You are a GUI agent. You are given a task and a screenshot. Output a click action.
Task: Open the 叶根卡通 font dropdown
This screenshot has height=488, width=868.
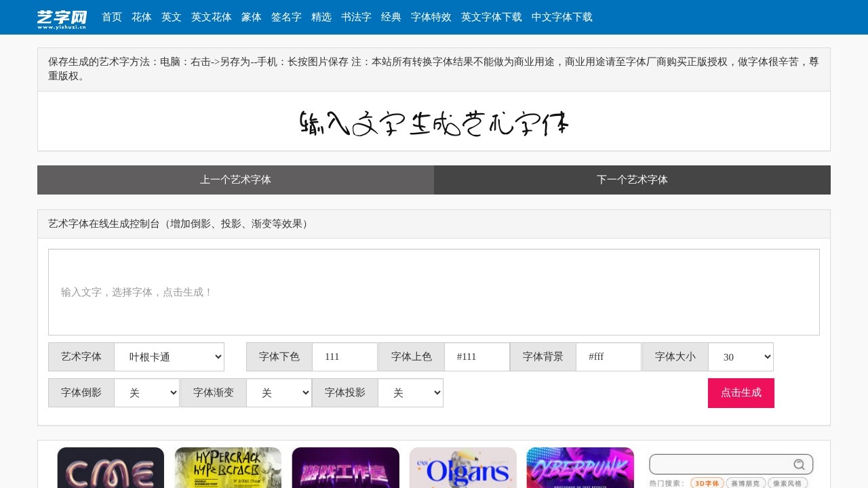click(x=169, y=357)
